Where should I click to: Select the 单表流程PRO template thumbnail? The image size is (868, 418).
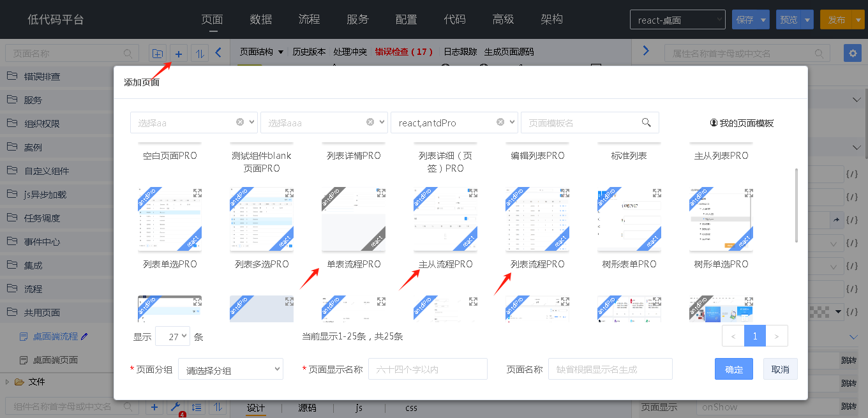354,220
